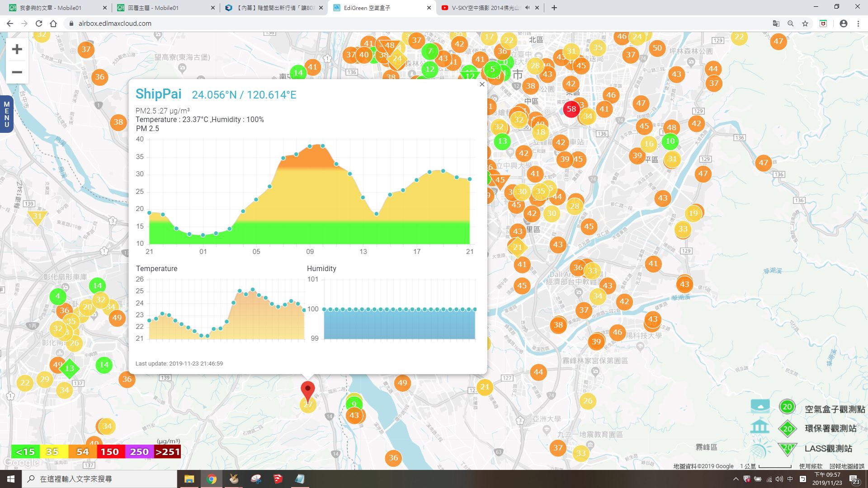Click the green 4 station marker
868x488 pixels.
tap(57, 296)
